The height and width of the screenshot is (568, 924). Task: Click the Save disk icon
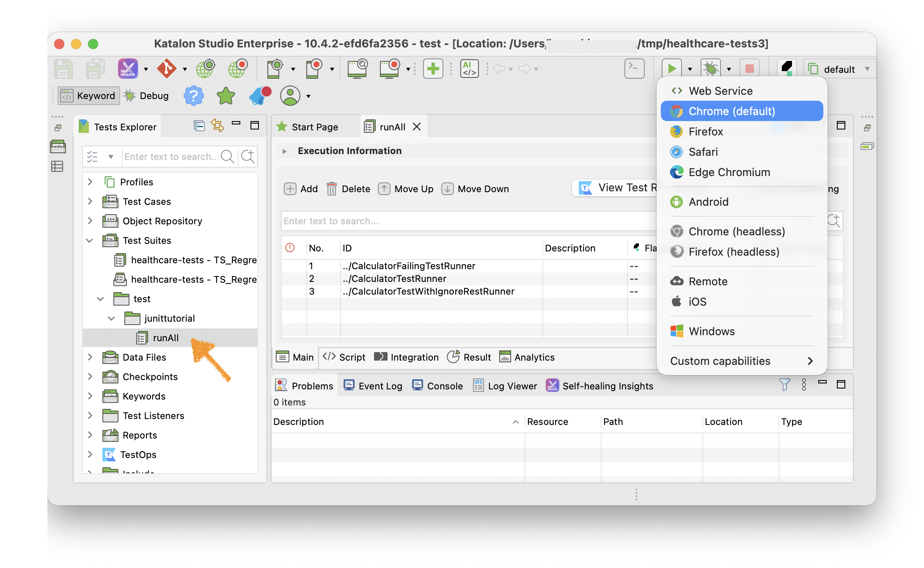63,69
